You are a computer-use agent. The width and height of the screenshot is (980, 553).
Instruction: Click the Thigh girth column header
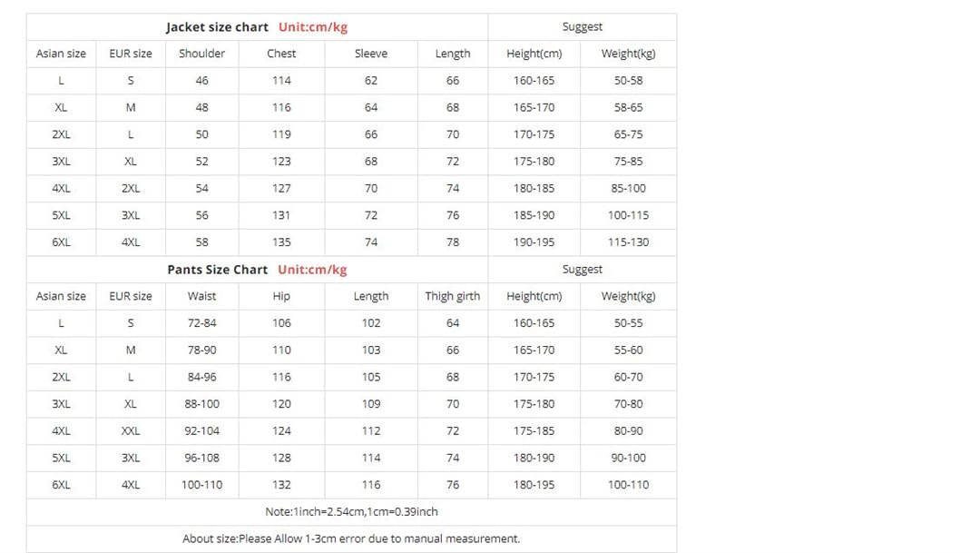click(x=453, y=297)
